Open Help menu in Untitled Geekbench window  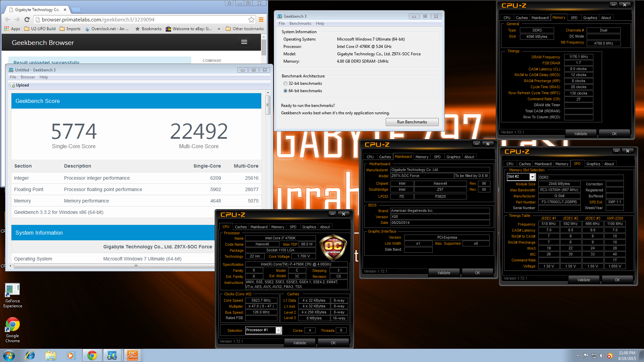pyautogui.click(x=44, y=77)
